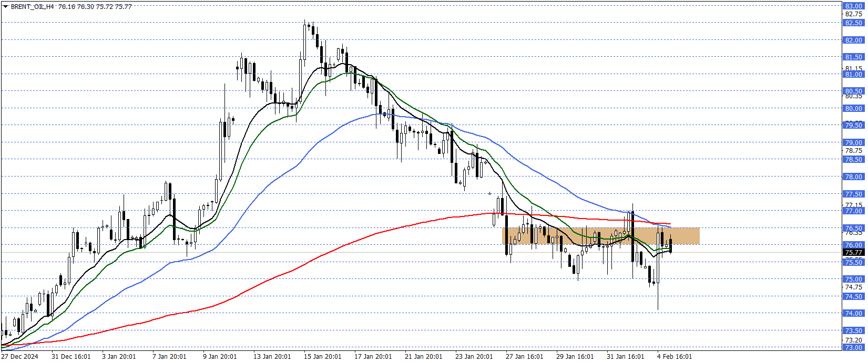Viewport: 868px width, 363px height.
Task: Click the 79.50 price level label
Action: pos(853,125)
